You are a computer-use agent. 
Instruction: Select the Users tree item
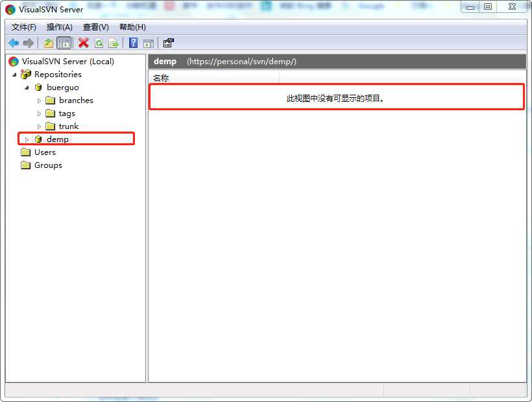click(x=45, y=152)
